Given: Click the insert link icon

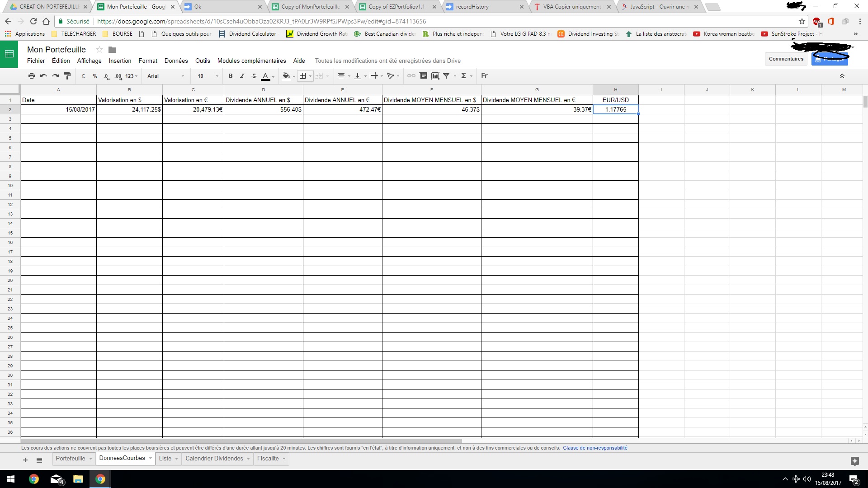Looking at the screenshot, I should pos(411,76).
